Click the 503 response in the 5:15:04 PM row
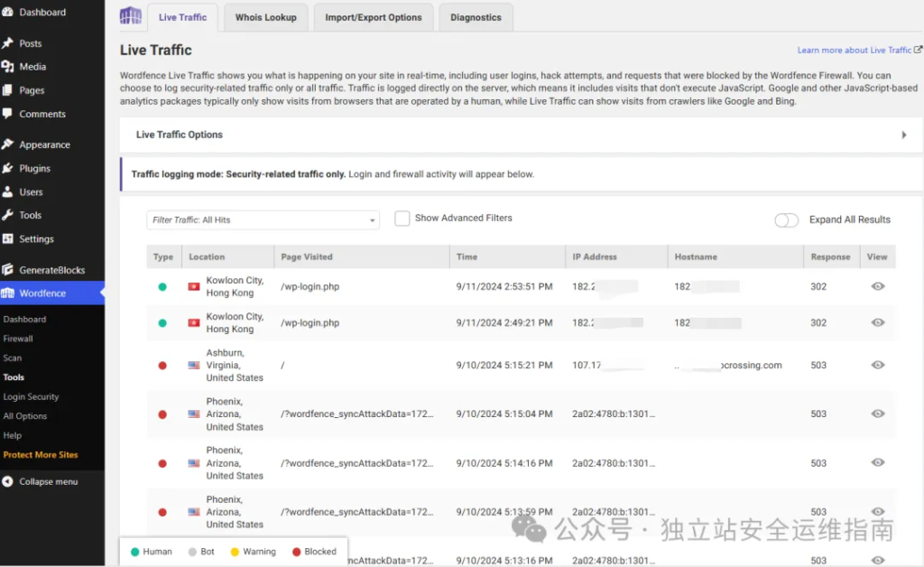Image resolution: width=924 pixels, height=567 pixels. [818, 414]
